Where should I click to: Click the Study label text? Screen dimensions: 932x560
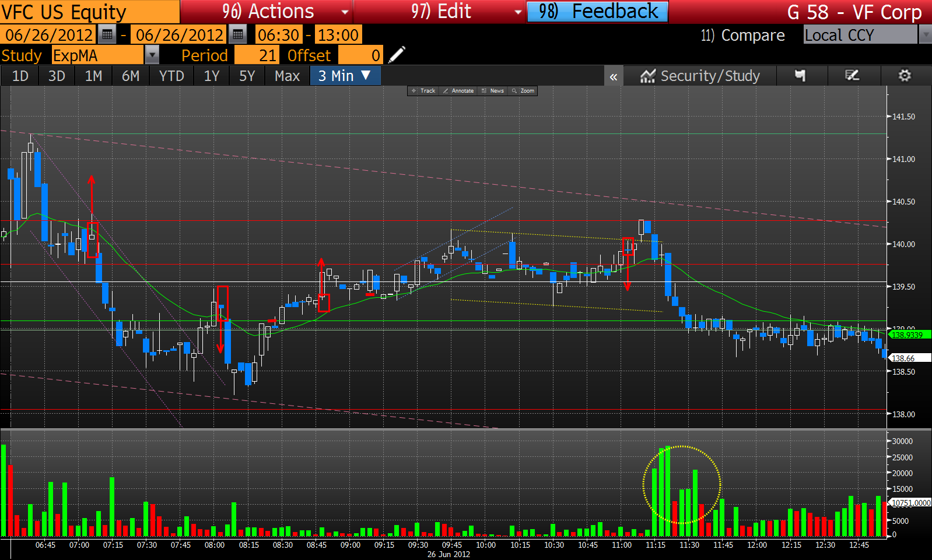[22, 55]
